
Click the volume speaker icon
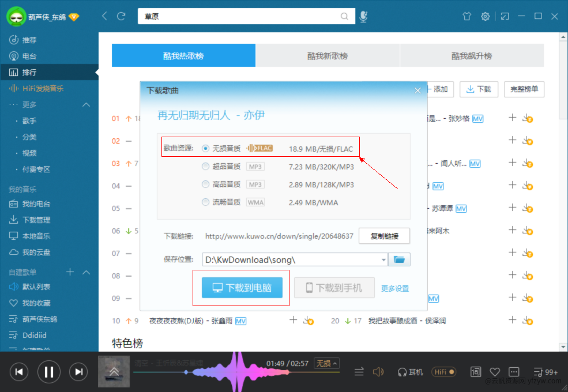[x=378, y=372]
